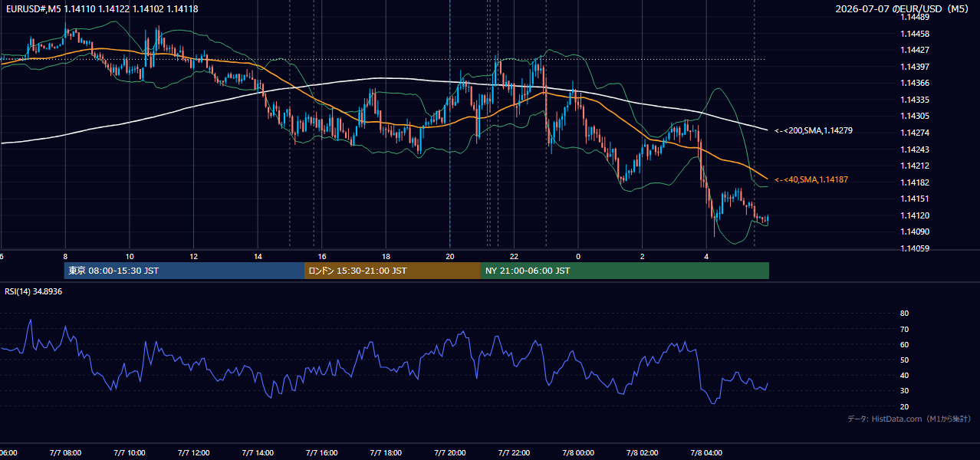Click RSI scale value 30

pos(904,391)
